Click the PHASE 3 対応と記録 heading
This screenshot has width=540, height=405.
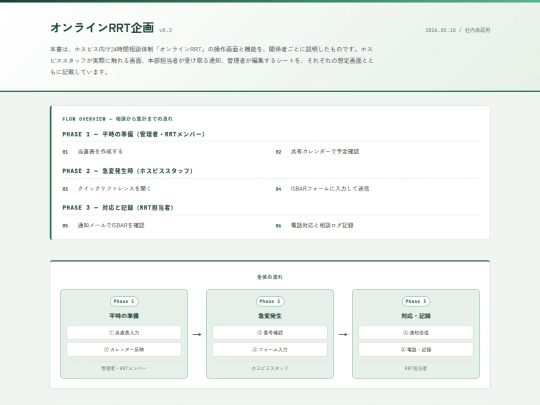(118, 208)
